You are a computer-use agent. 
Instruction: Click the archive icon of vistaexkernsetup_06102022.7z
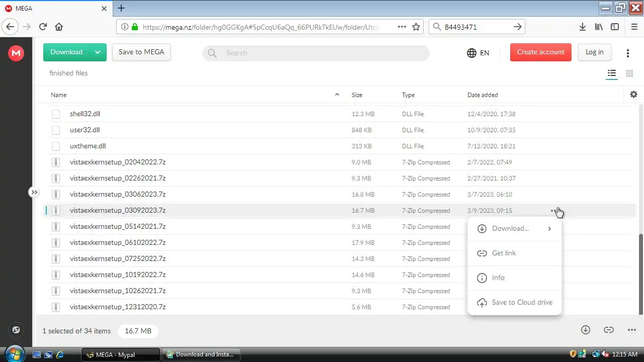click(x=56, y=243)
